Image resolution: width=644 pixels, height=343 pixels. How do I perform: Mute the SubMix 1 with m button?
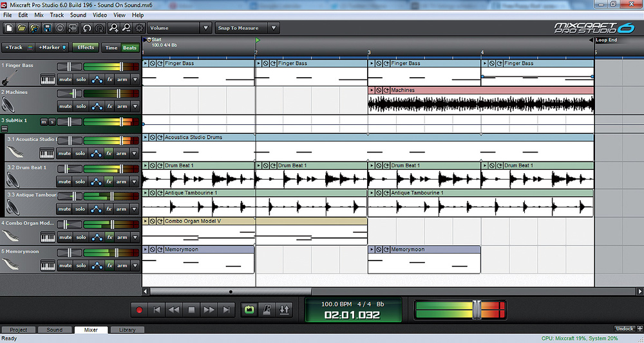(44, 122)
